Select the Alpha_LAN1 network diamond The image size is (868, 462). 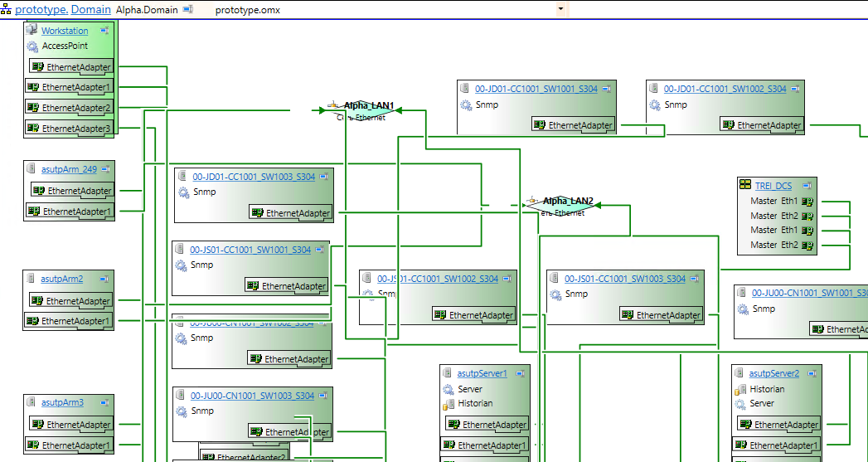(x=360, y=110)
